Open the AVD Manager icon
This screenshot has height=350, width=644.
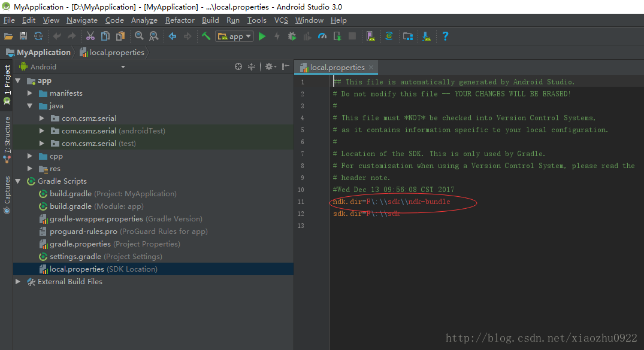click(x=370, y=36)
